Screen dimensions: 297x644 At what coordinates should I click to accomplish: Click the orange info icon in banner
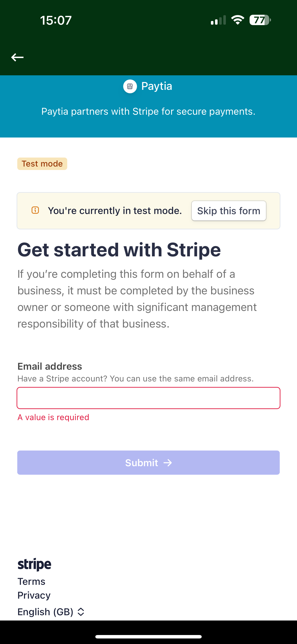tap(35, 210)
